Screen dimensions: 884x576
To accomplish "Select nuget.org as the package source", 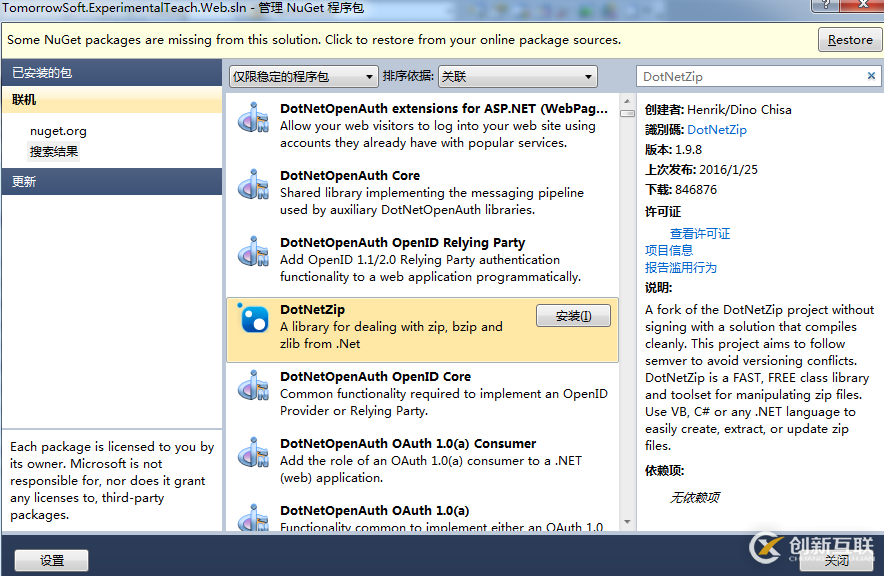I will pyautogui.click(x=58, y=129).
